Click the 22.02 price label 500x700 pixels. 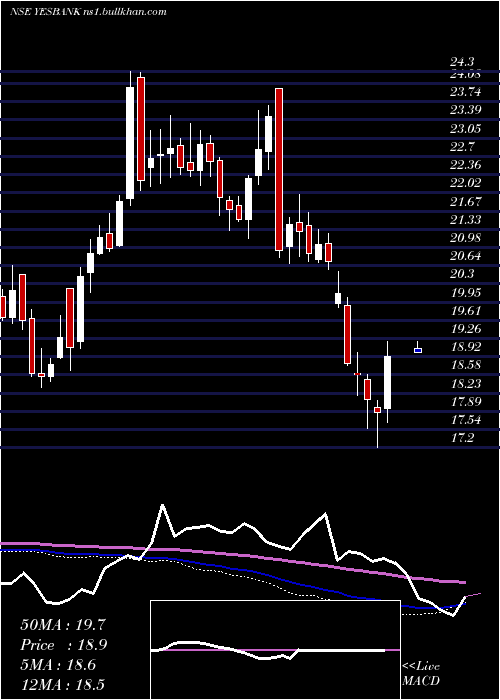(466, 183)
